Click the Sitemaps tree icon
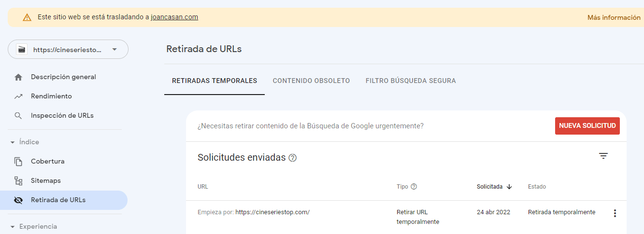The image size is (644, 234). [x=18, y=181]
